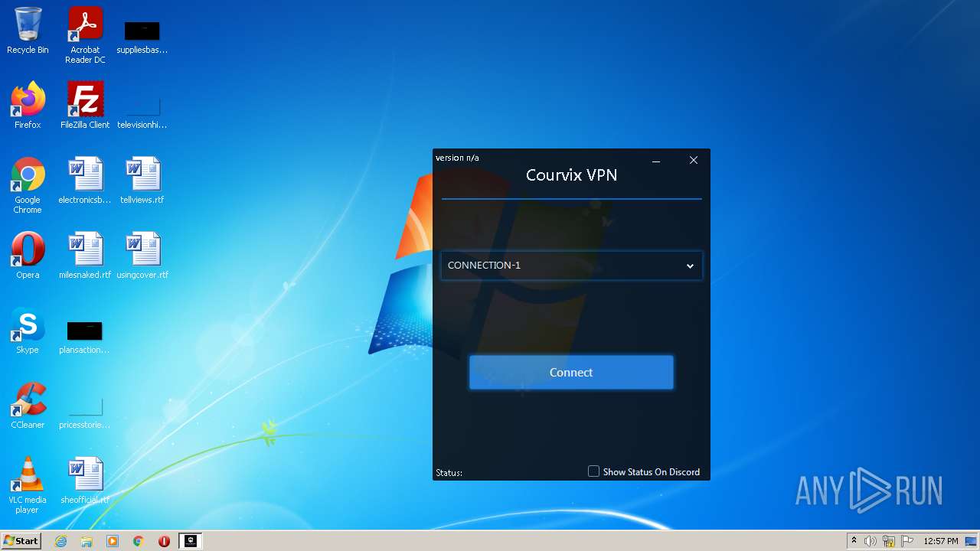Click the version n/a label
This screenshot has height=551, width=980.
[x=457, y=158]
